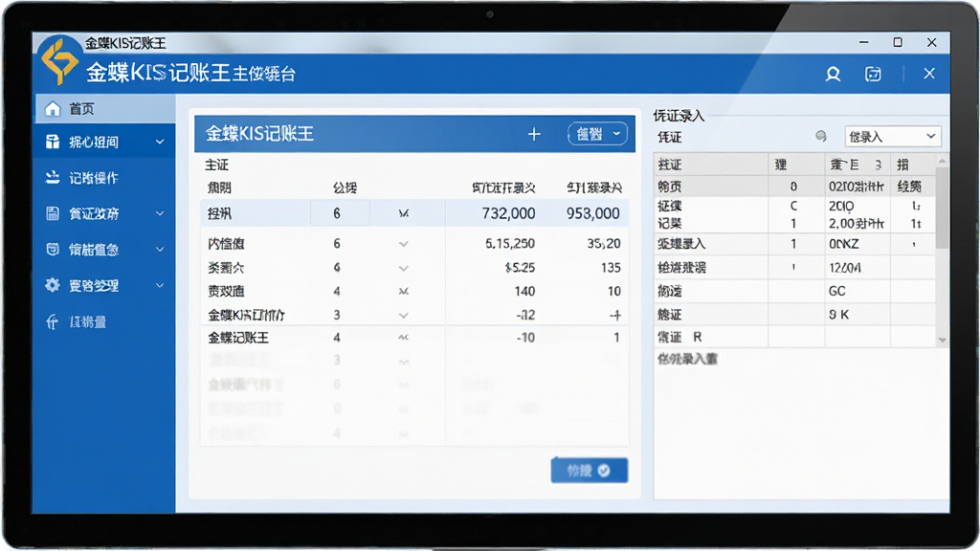Open the sidebar entry with gift-box icon
Screen dimensions: 980x551
53,142
